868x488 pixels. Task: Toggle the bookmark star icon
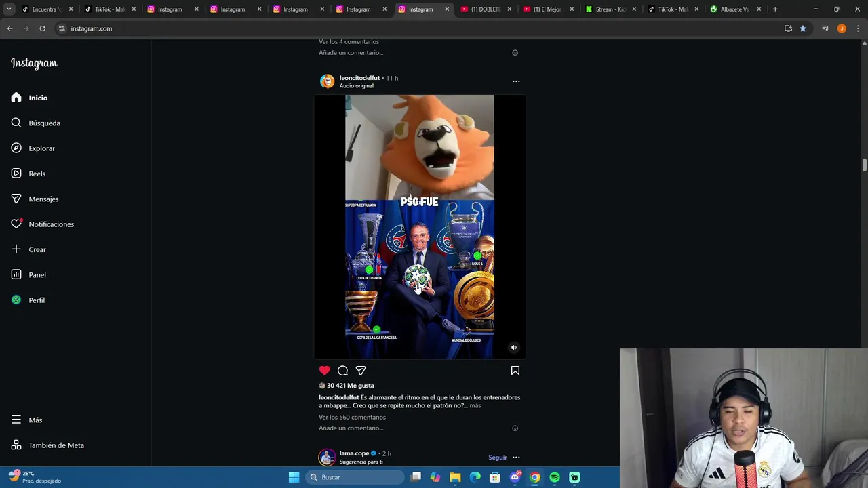[803, 28]
